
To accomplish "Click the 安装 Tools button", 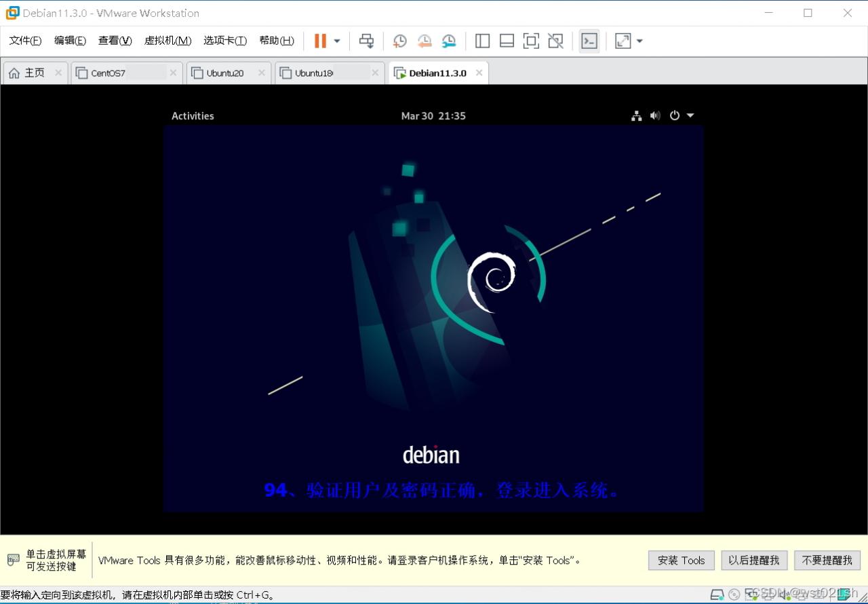I will click(x=682, y=561).
